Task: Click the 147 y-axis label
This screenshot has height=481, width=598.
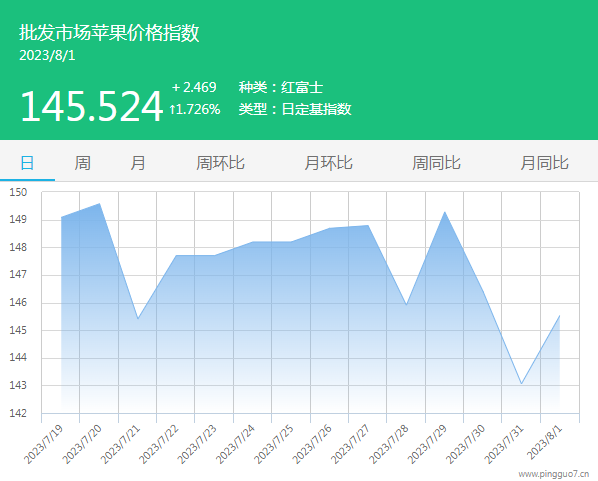Action: [x=18, y=275]
